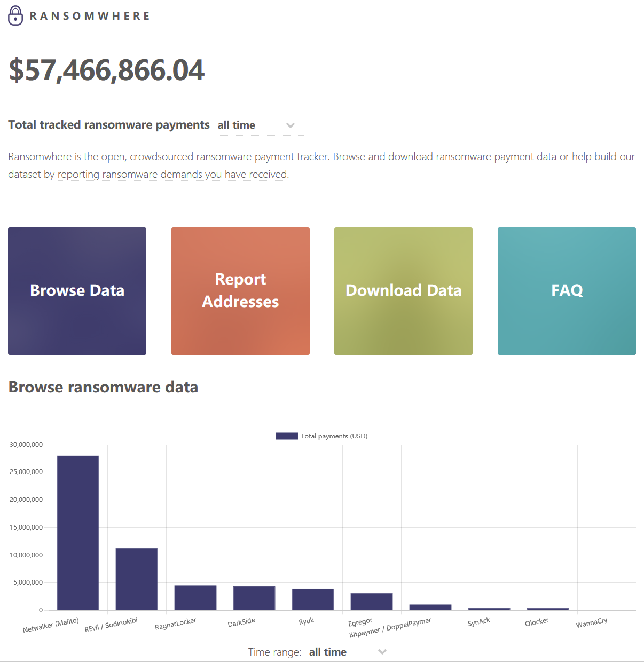The image size is (644, 662).
Task: Toggle the Total payments (USD) legend swatch
Action: click(287, 436)
